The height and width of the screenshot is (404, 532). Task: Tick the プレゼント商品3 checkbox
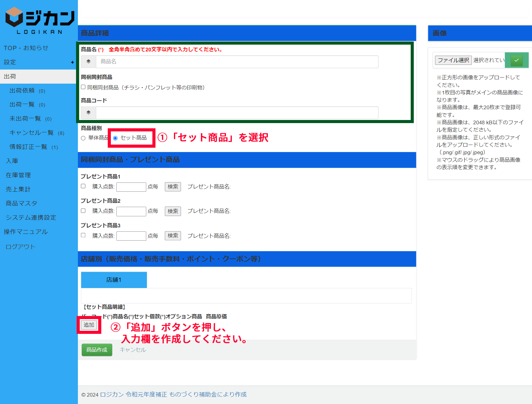coord(83,235)
